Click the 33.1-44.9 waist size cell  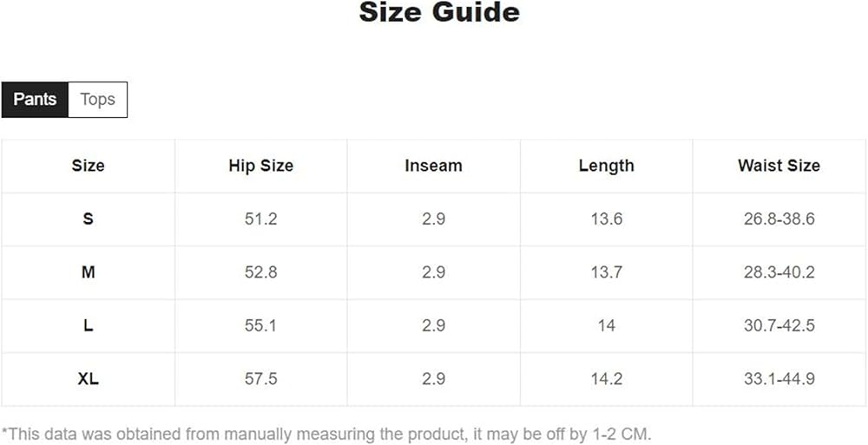[x=779, y=379]
